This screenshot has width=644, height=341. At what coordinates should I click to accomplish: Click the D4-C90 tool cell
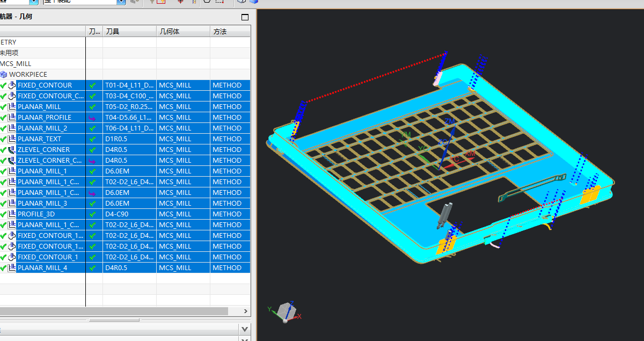point(129,214)
